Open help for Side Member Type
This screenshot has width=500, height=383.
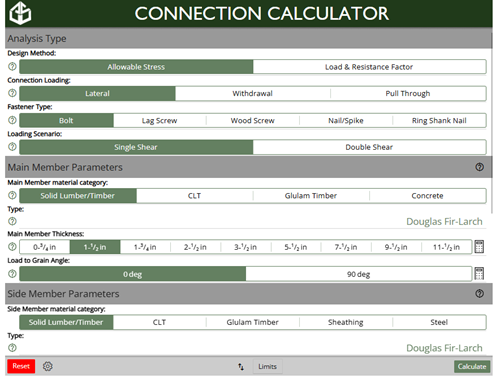tap(12, 348)
